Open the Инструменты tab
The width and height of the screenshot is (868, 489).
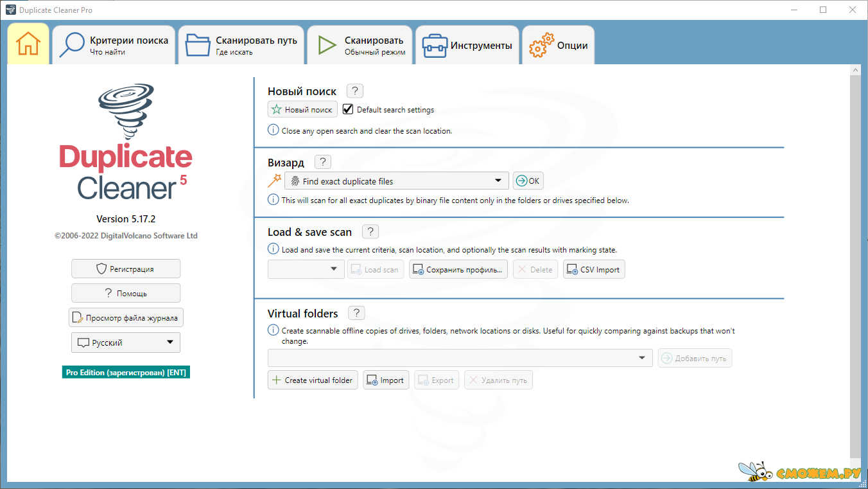467,45
